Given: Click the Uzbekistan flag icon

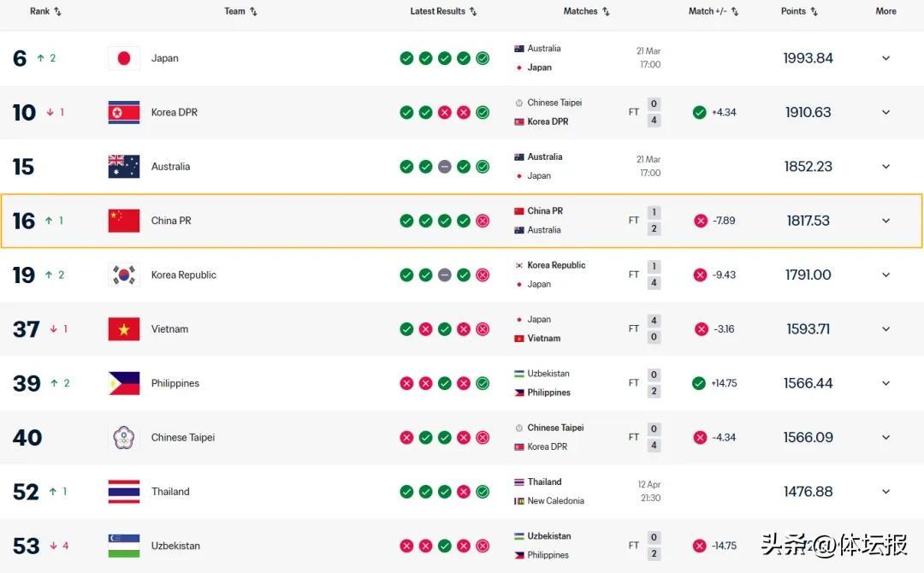Looking at the screenshot, I should coord(124,546).
